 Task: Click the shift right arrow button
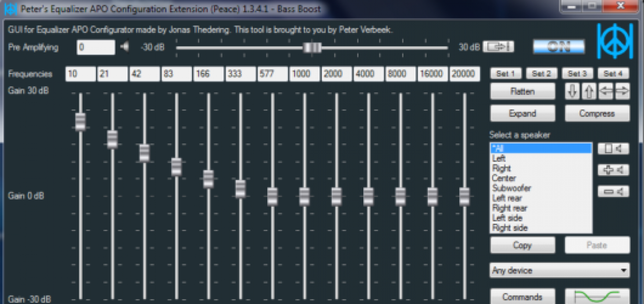[x=622, y=92]
